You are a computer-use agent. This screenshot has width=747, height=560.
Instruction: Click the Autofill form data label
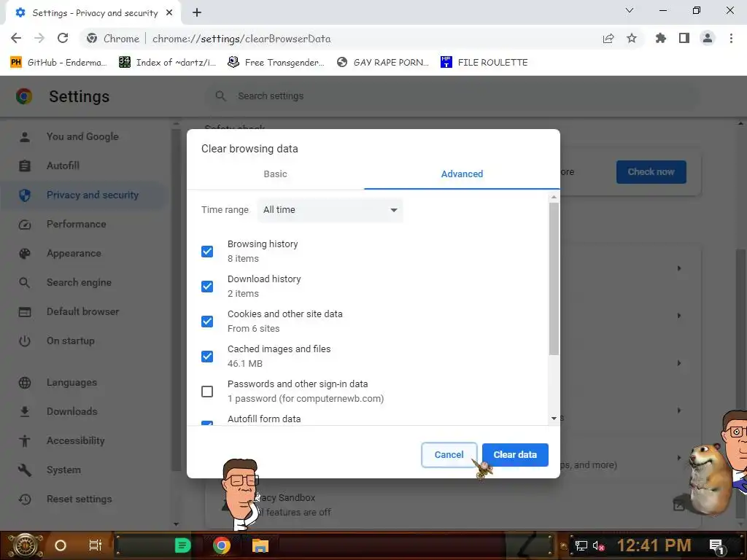[x=264, y=419]
